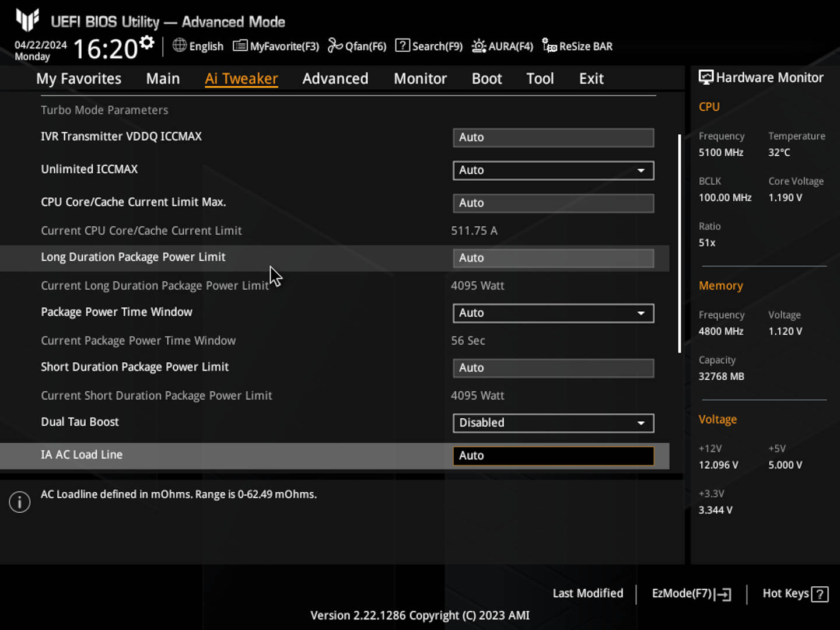The image size is (840, 630).
Task: Click the BCLK 100.00 MHz value
Action: (725, 198)
